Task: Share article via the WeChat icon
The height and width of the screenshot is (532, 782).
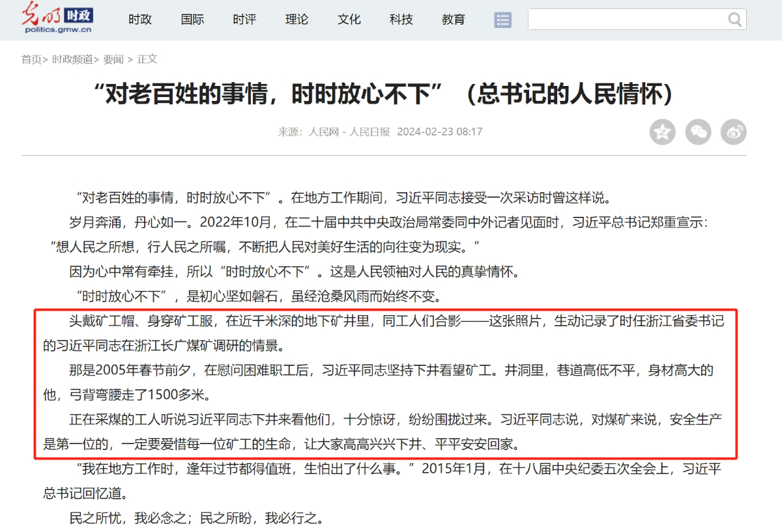Action: (698, 132)
